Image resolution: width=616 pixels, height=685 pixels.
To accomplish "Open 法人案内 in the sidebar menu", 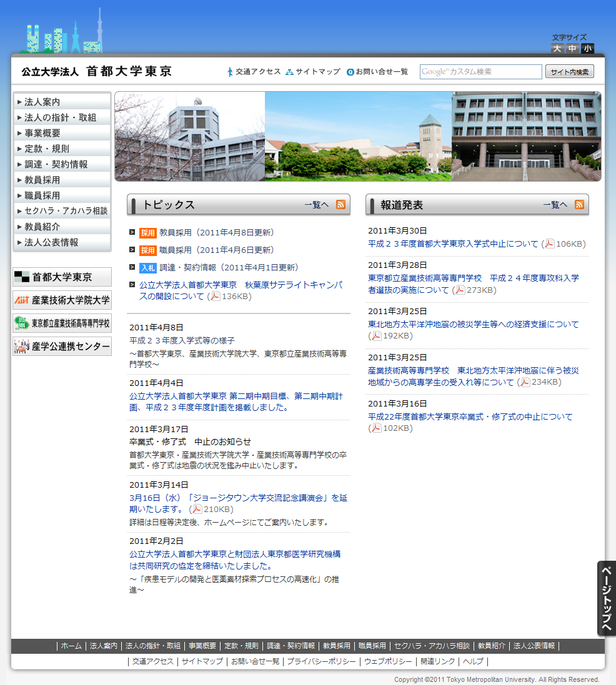I will click(62, 102).
